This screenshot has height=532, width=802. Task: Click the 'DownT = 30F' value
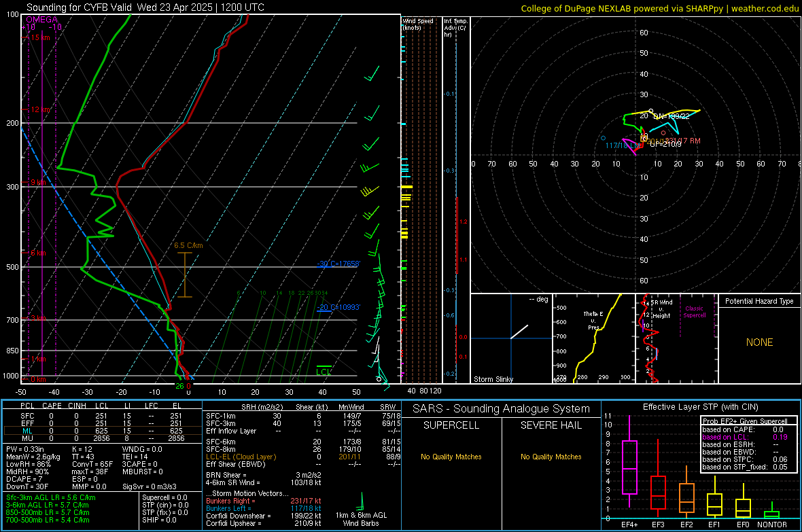click(x=27, y=486)
